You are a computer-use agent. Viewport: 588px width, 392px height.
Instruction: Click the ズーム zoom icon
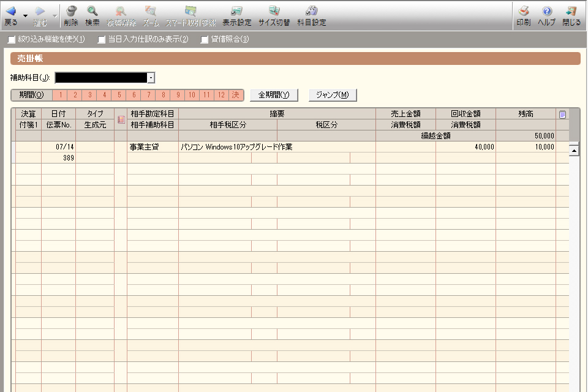click(x=151, y=11)
